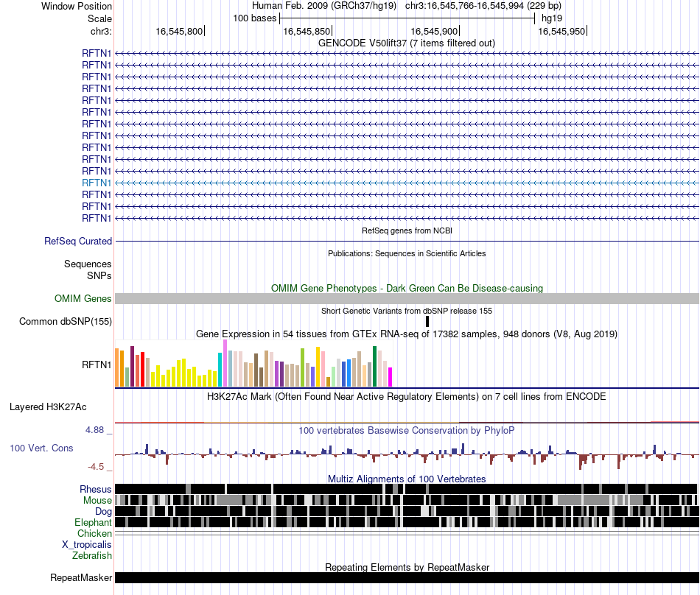Select the Scale label in the ruler
The width and height of the screenshot is (700, 595).
99,18
